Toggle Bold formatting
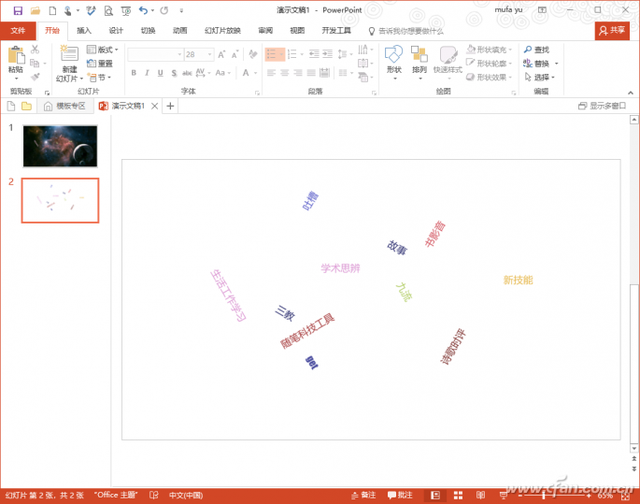The image size is (640, 504). [x=133, y=73]
